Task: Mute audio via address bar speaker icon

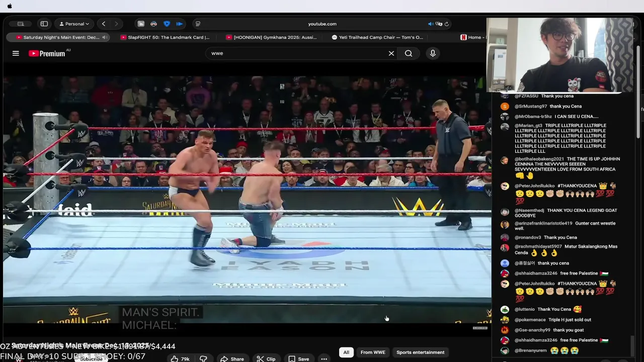Action: pyautogui.click(x=431, y=24)
